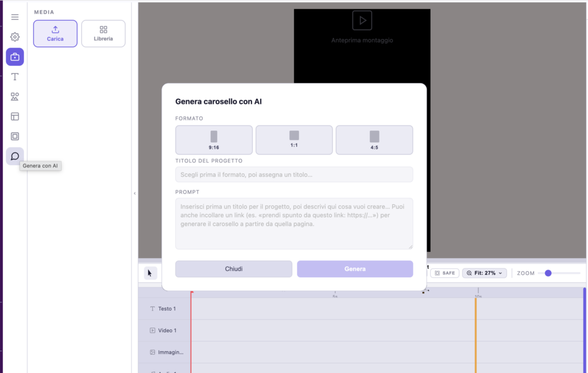This screenshot has height=373, width=588.
Task: Select the Video 1 track
Action: click(165, 331)
